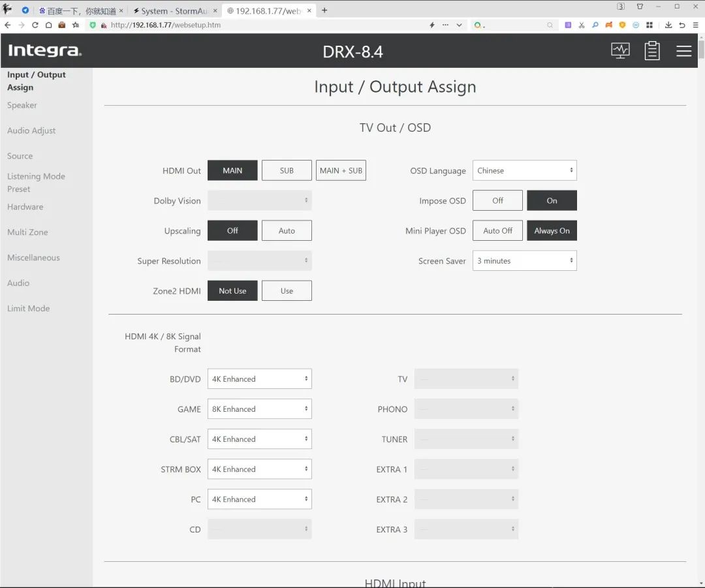Click the blue magnifier extension icon
705x588 pixels.
595,25
